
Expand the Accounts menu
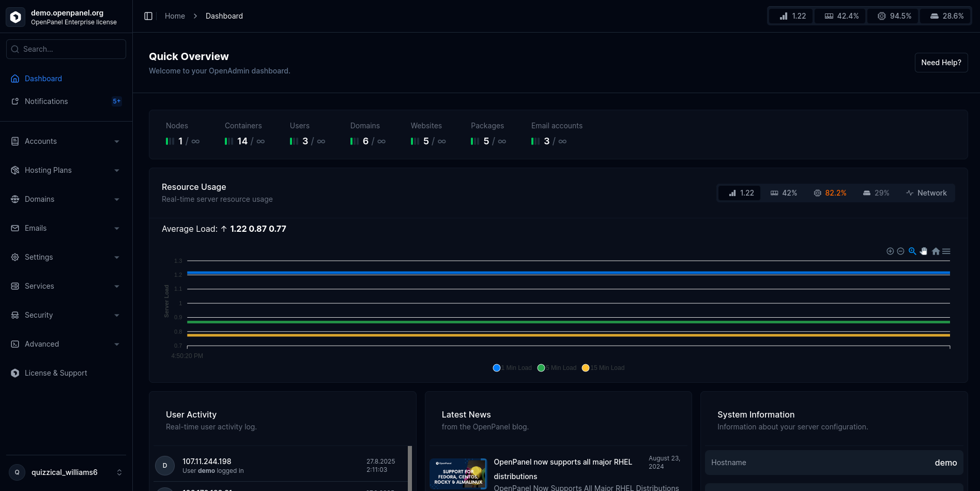pyautogui.click(x=117, y=142)
